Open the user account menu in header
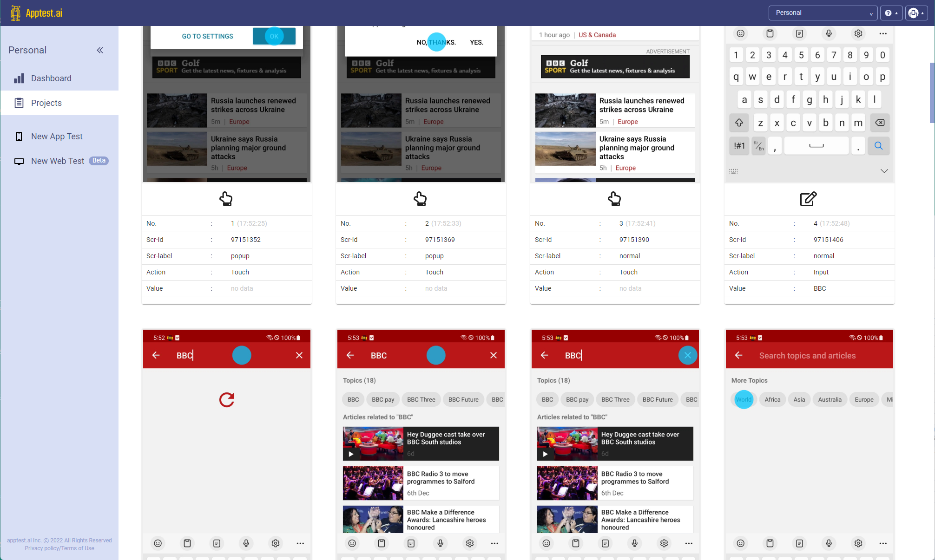Image resolution: width=935 pixels, height=560 pixels. tap(915, 13)
